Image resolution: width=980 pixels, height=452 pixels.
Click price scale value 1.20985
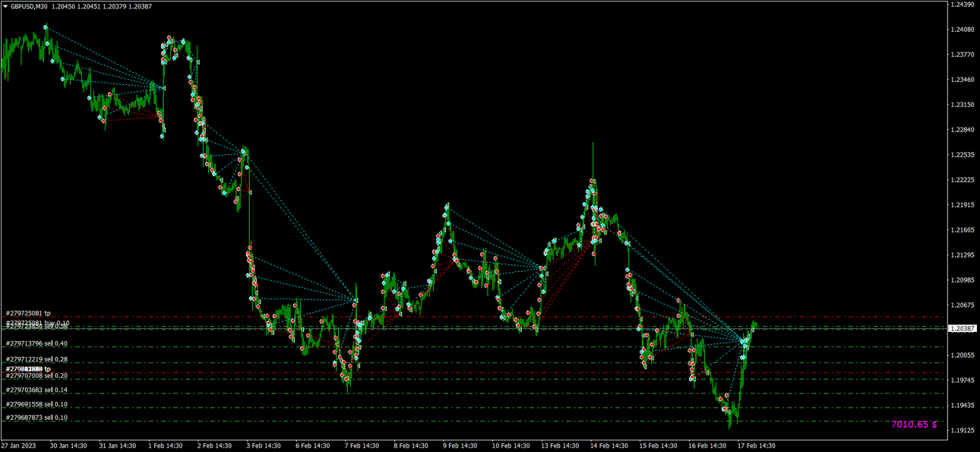point(962,280)
